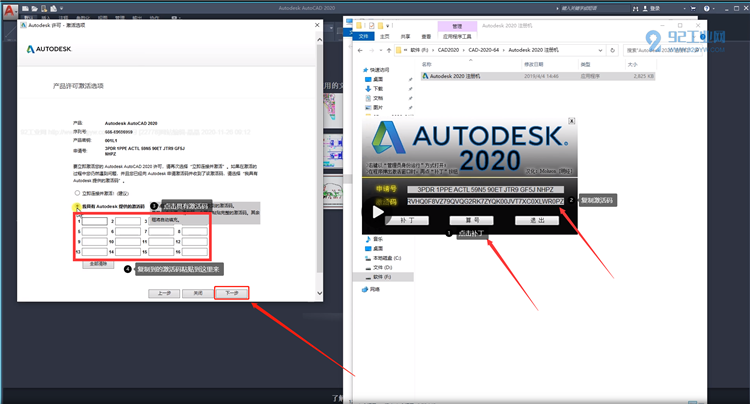Select the Autodesk 2020 注册机 file row

coord(538,76)
